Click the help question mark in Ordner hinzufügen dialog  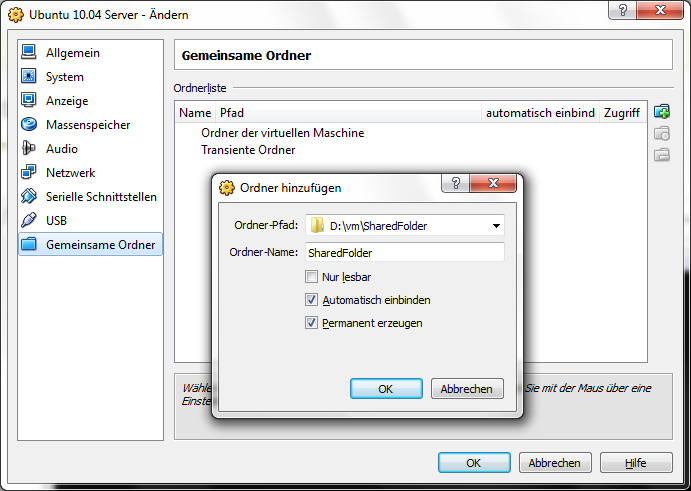pyautogui.click(x=456, y=183)
